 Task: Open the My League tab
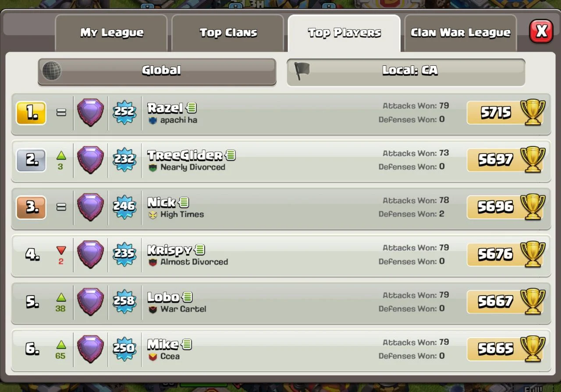[111, 33]
